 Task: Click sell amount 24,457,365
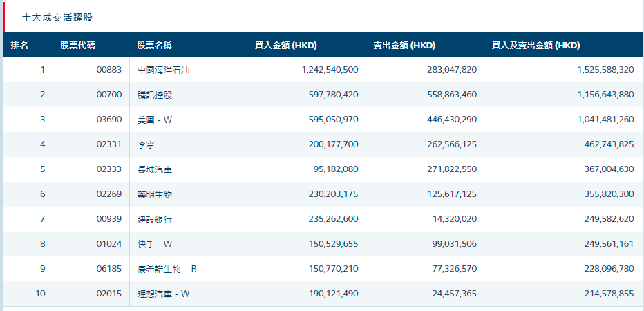(x=454, y=294)
